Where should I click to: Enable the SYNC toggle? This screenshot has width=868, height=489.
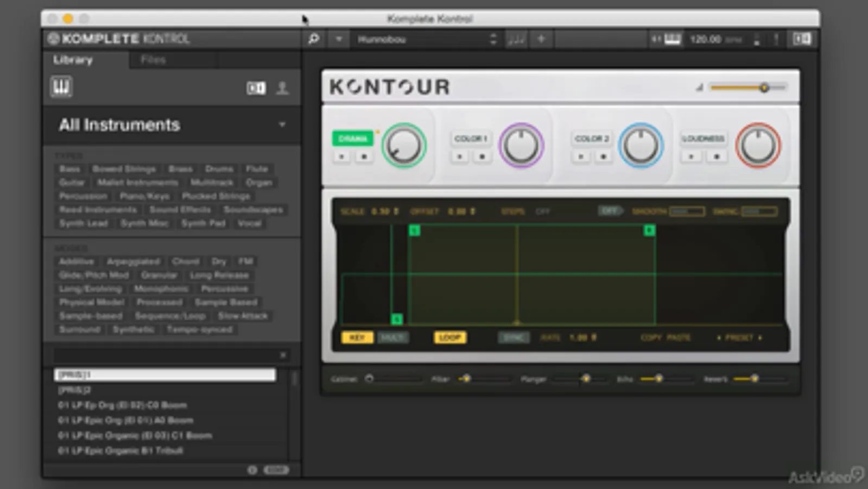(513, 337)
